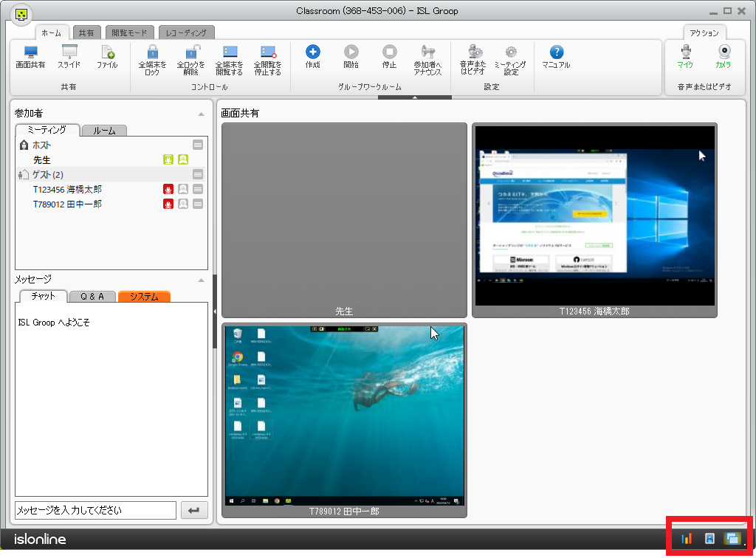Screen dimensions: 756x558
Task: Collapse the メッセージ messages panel
Action: pos(201,280)
